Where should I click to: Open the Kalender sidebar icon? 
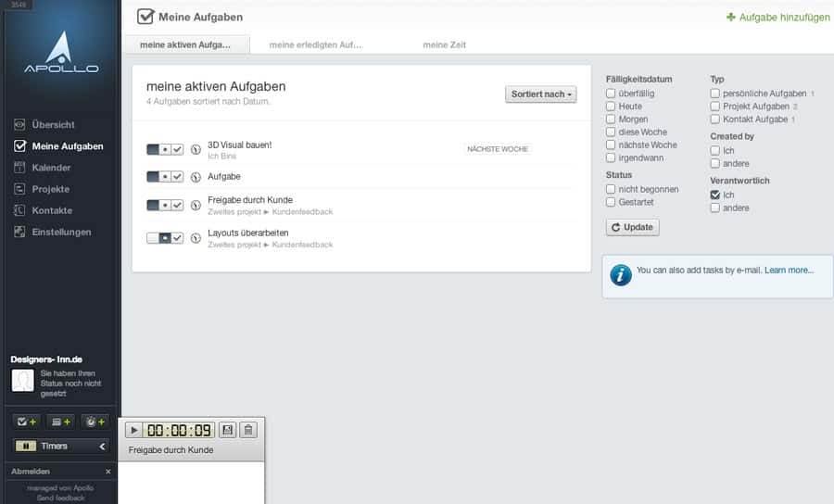pos(19,168)
